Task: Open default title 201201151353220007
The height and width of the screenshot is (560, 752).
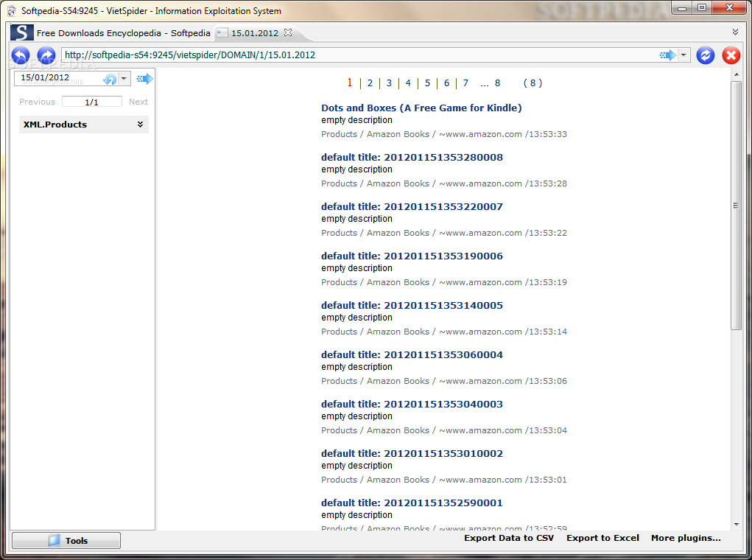Action: click(x=412, y=207)
